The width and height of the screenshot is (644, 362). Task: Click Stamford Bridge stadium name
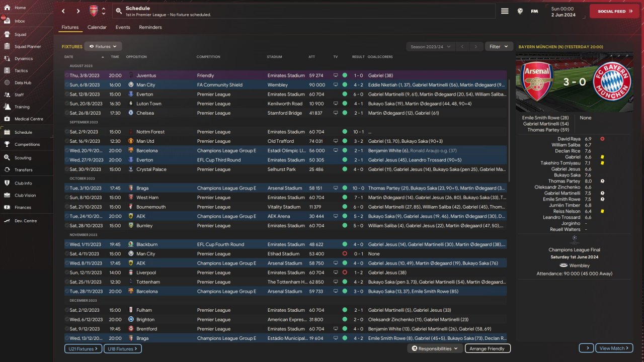[285, 113]
